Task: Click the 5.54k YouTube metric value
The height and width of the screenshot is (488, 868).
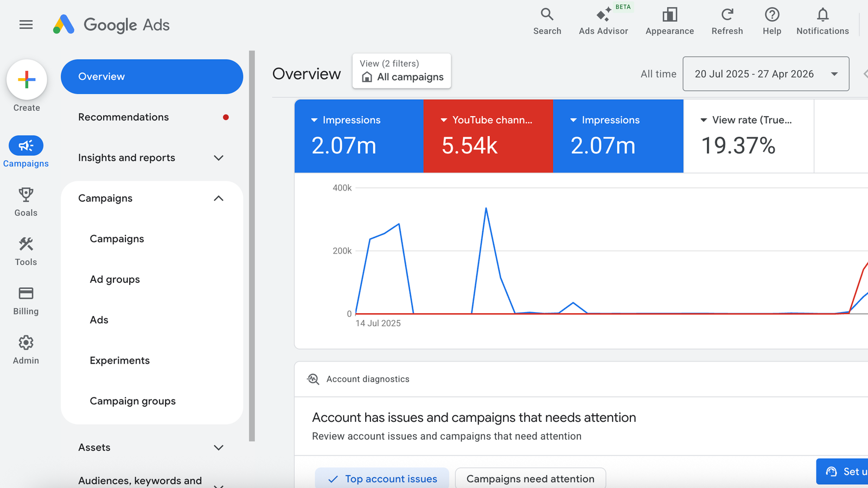Action: (x=469, y=145)
